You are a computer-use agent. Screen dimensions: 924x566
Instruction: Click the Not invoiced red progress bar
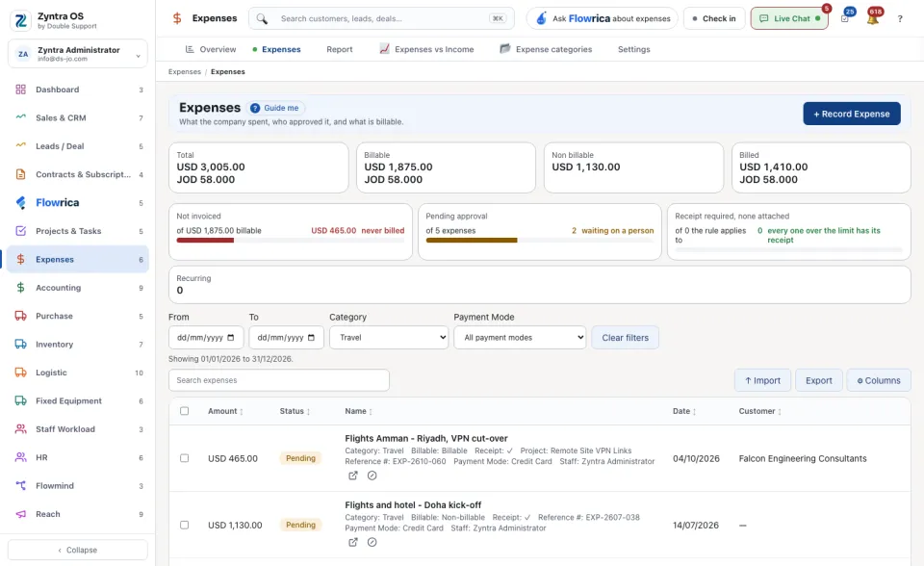pyautogui.click(x=205, y=241)
